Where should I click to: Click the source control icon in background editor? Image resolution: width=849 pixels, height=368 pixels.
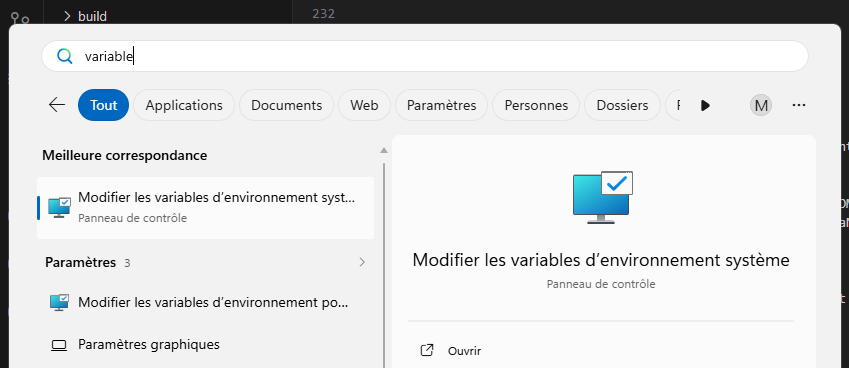pyautogui.click(x=21, y=18)
